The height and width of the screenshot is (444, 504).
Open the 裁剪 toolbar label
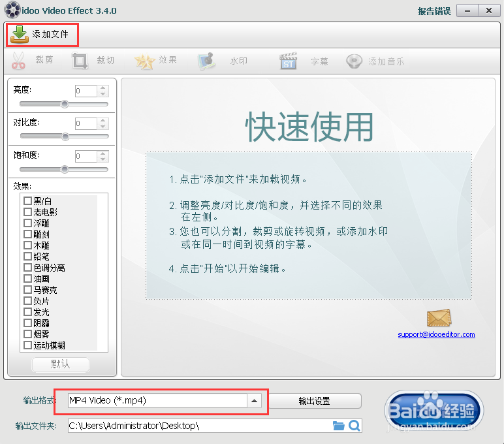pyautogui.click(x=44, y=60)
